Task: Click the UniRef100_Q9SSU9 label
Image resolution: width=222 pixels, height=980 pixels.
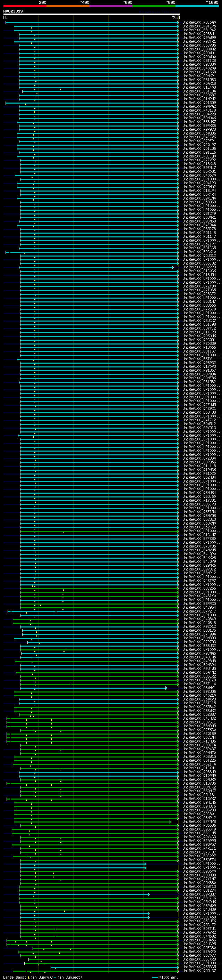Action: pyautogui.click(x=199, y=772)
